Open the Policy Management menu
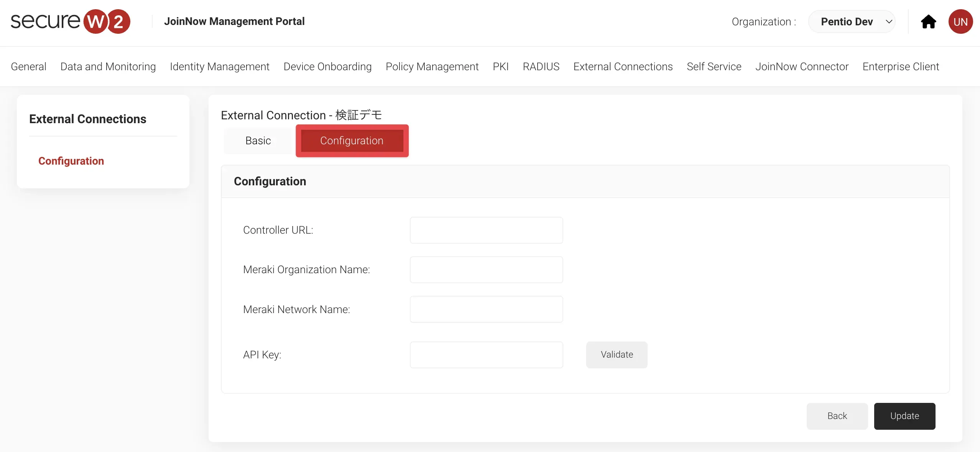 click(432, 67)
